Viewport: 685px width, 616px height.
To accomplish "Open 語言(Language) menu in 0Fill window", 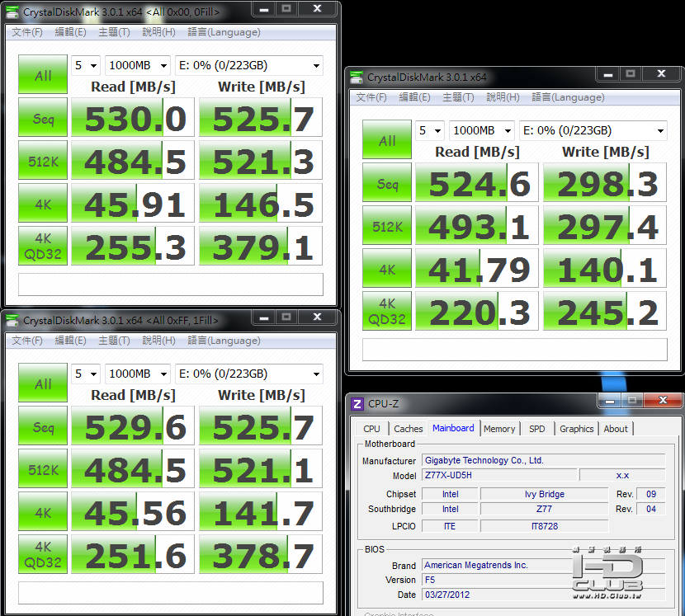I will click(224, 32).
